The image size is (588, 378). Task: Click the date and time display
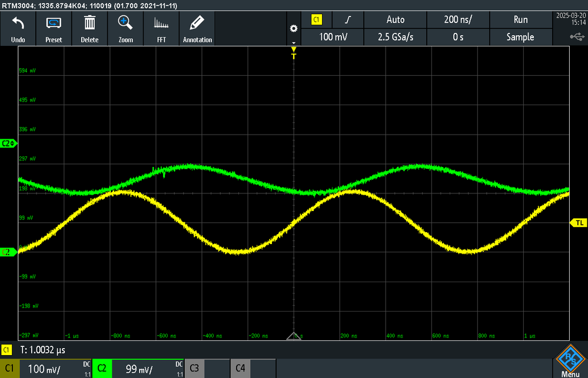(571, 19)
